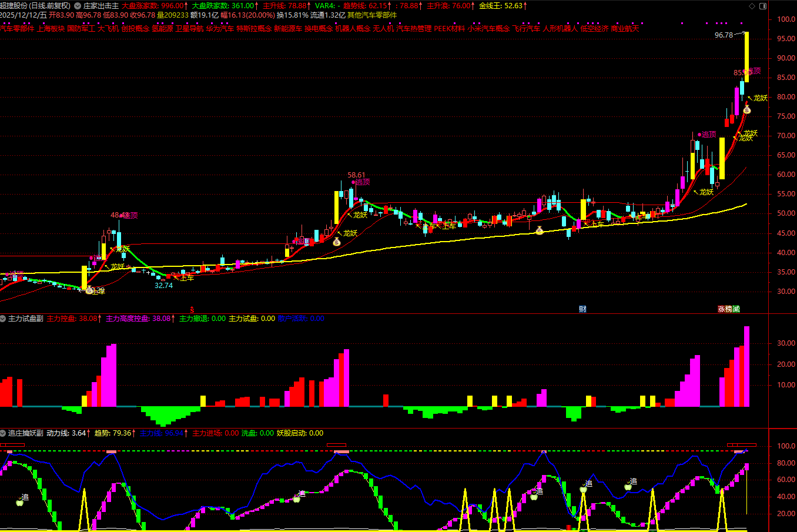Screen dimensions: 797x532
Task: Click the 幅16.13(20.00%) amplitude value
Action: [247, 15]
